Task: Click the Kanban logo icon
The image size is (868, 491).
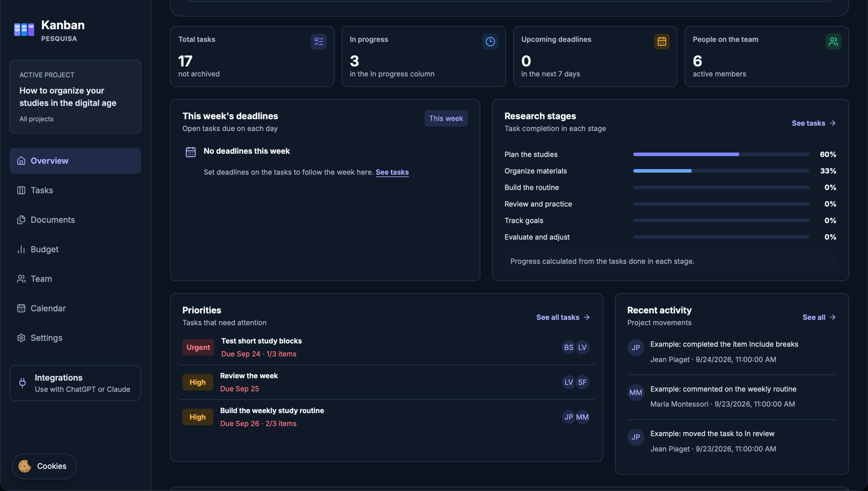Action: coord(24,30)
